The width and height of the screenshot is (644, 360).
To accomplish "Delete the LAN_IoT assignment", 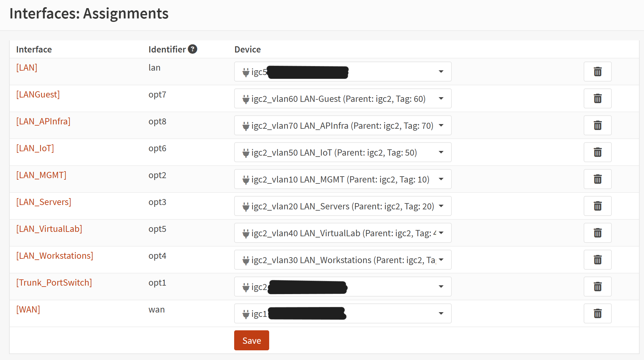I will 597,152.
